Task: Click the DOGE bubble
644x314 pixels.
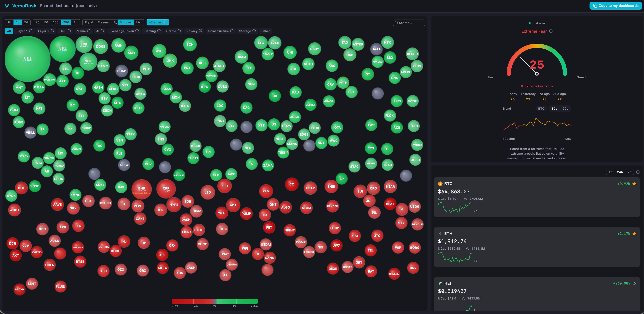Action: [101, 46]
